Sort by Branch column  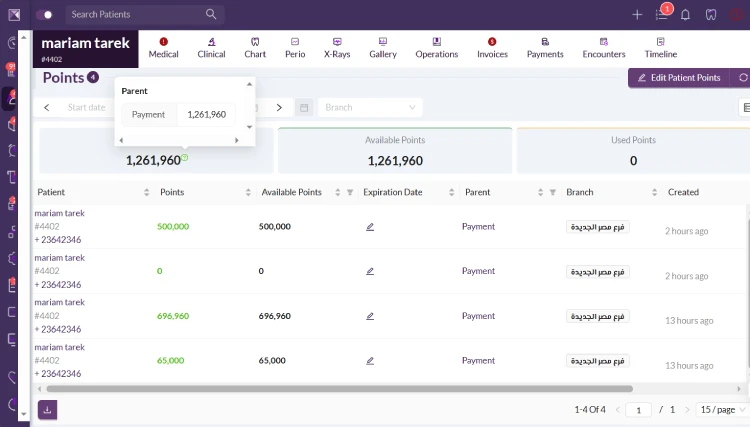coord(654,192)
